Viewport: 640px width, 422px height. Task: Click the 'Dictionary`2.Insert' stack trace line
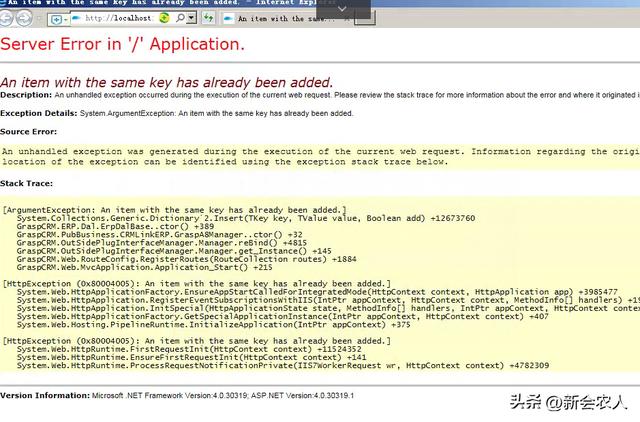[x=246, y=218]
